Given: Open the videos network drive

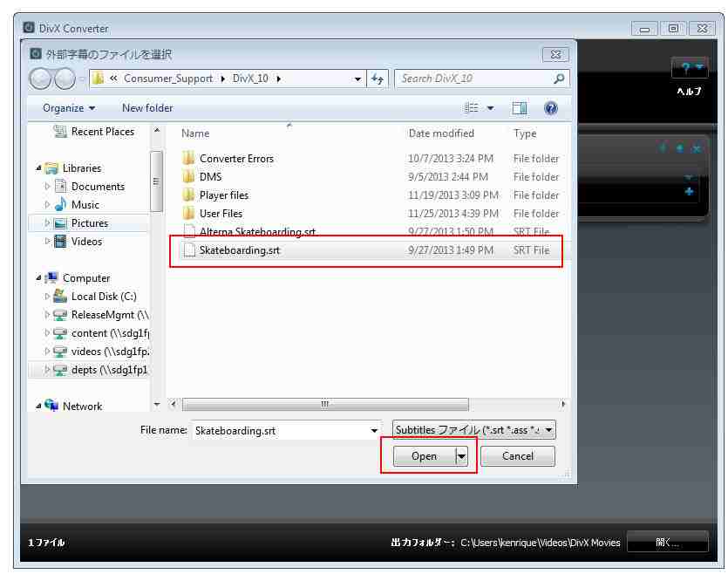Looking at the screenshot, I should [x=101, y=352].
